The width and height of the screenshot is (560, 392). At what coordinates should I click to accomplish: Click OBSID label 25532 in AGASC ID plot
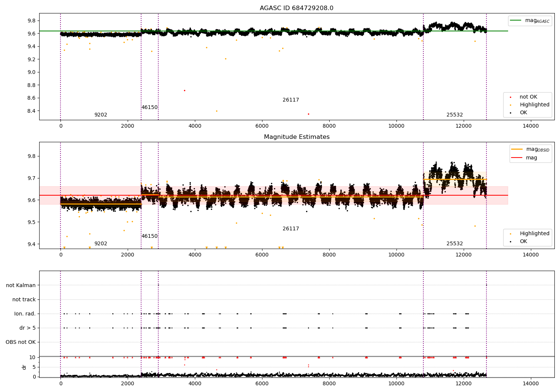(x=455, y=115)
